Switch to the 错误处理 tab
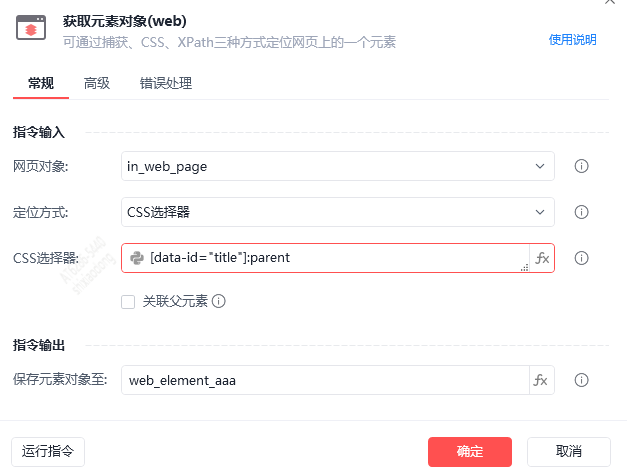The width and height of the screenshot is (627, 476). (x=166, y=84)
